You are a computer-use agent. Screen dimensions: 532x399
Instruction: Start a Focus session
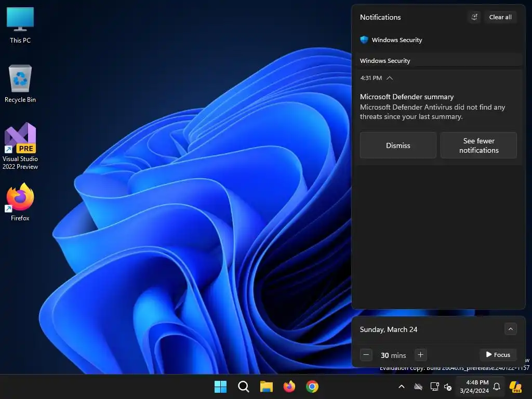click(x=498, y=354)
